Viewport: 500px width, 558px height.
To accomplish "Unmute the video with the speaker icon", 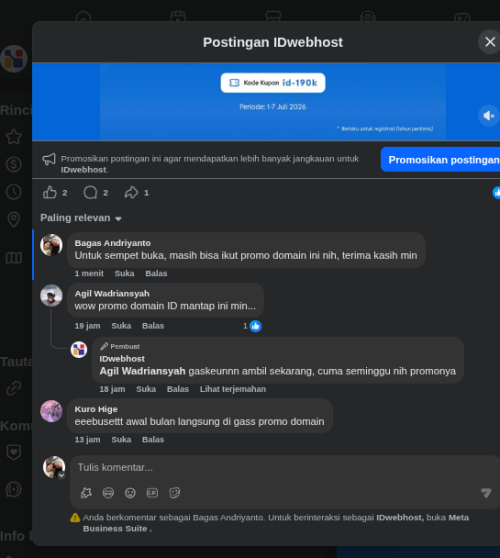I will click(489, 116).
